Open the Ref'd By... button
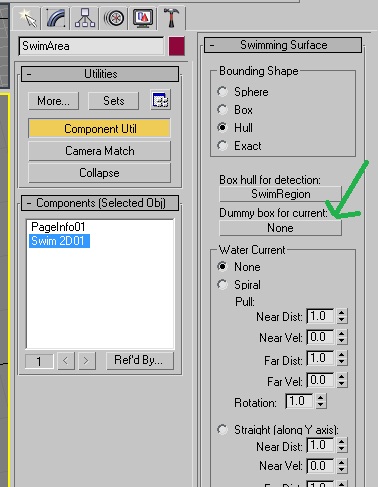This screenshot has height=487, width=378. pyautogui.click(x=140, y=360)
